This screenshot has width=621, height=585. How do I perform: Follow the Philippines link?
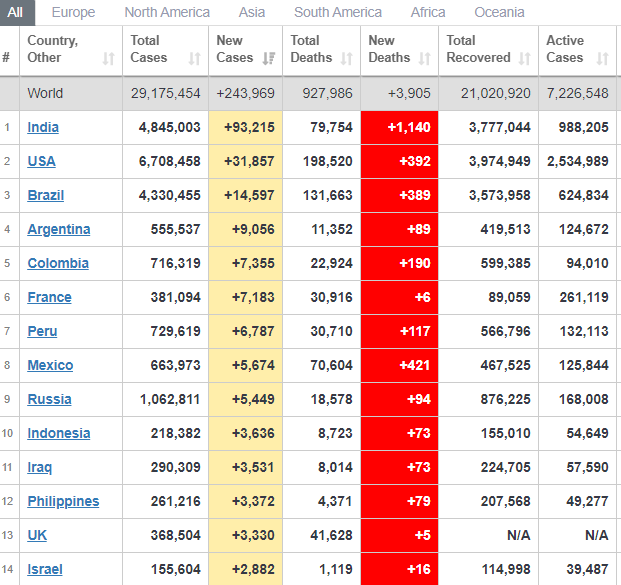[x=62, y=501]
